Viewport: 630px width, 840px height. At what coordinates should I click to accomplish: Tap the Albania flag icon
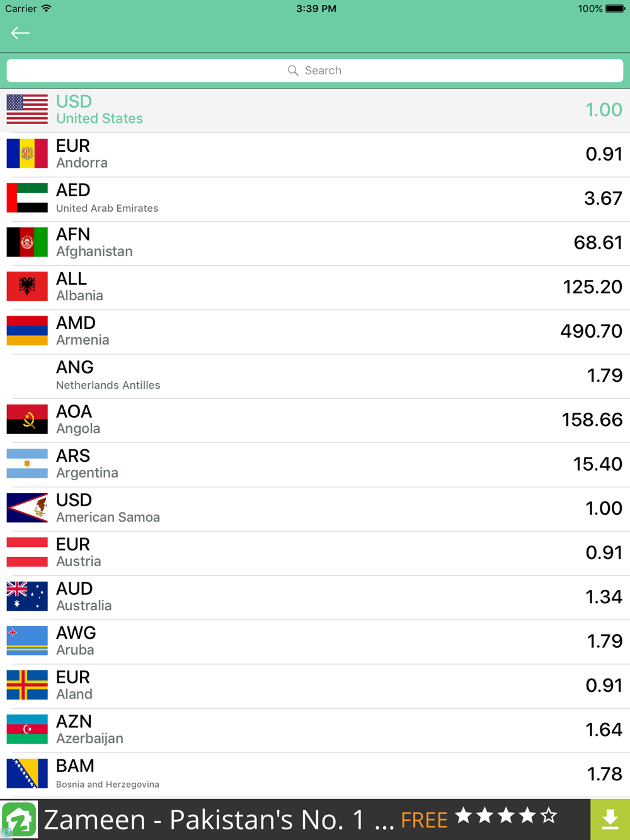coord(27,287)
